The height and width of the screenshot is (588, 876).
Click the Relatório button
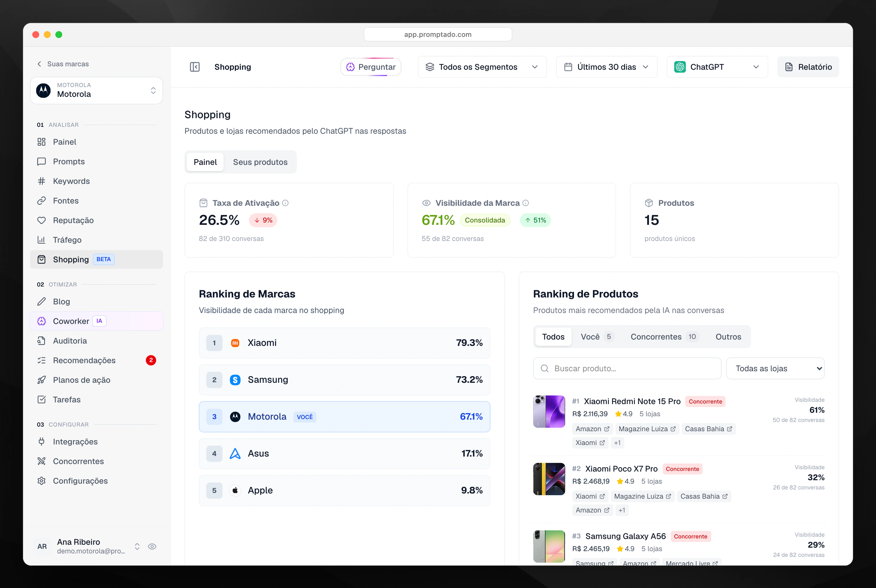click(x=808, y=67)
